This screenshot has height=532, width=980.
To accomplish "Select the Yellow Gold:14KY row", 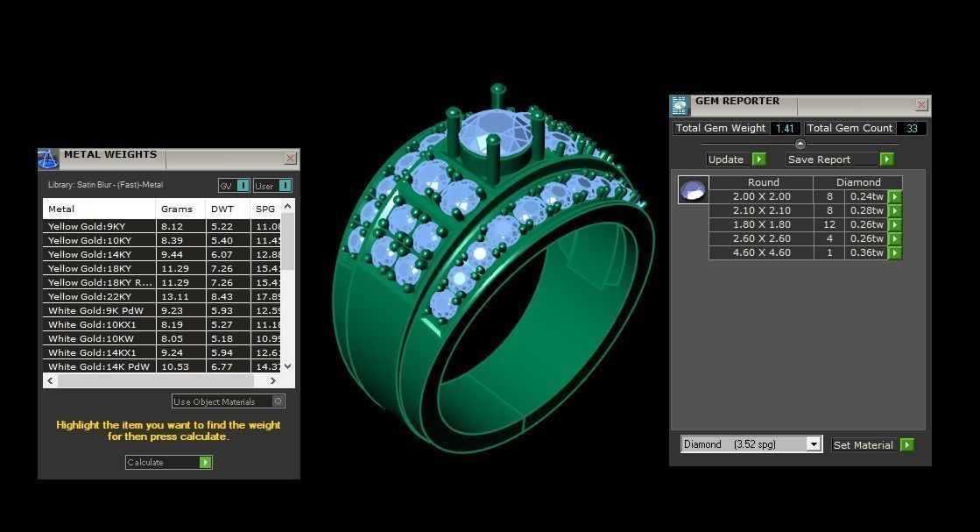I will tap(162, 254).
